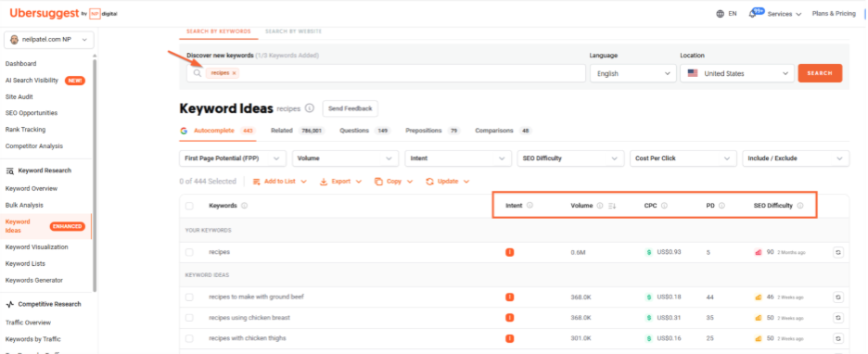Click the orange Search button
The width and height of the screenshot is (868, 354).
820,73
